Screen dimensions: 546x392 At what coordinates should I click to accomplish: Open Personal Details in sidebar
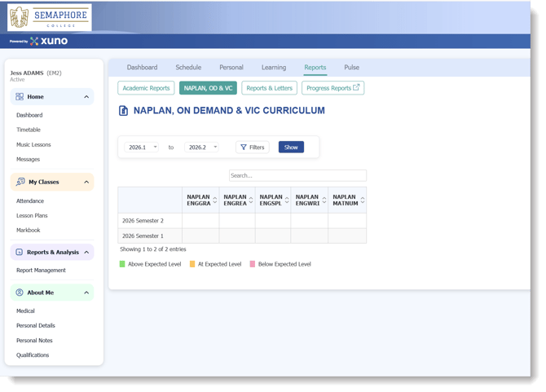tap(36, 325)
